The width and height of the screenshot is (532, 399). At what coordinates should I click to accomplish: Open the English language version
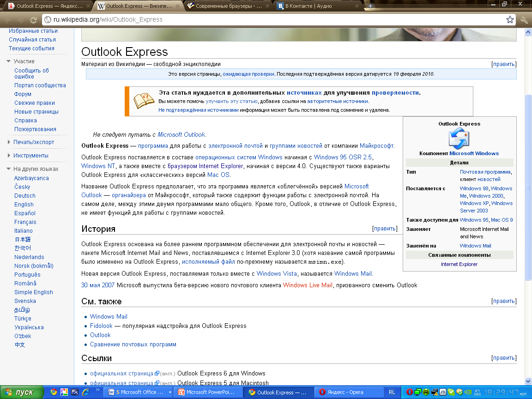click(24, 204)
